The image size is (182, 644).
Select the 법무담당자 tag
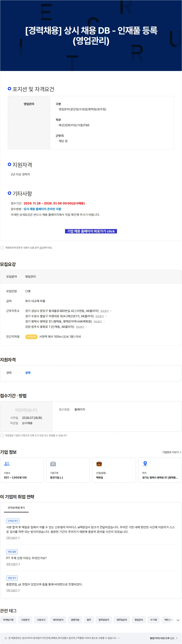(104, 620)
